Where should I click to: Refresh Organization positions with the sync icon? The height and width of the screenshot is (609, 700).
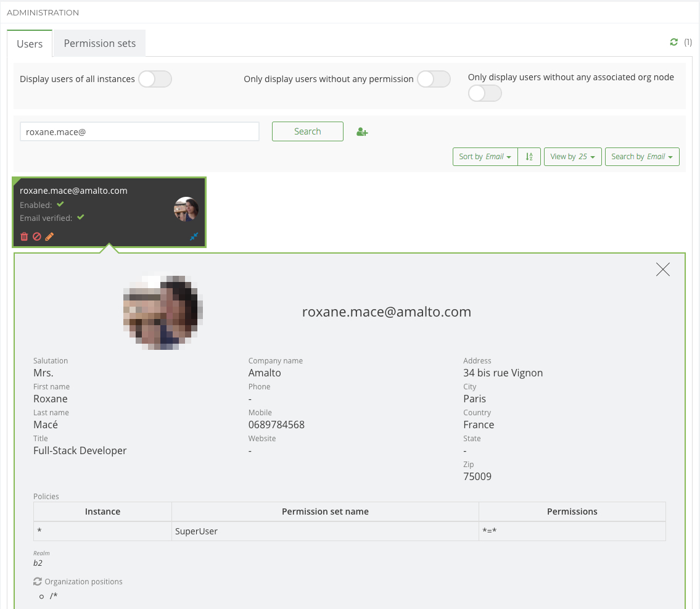click(38, 581)
